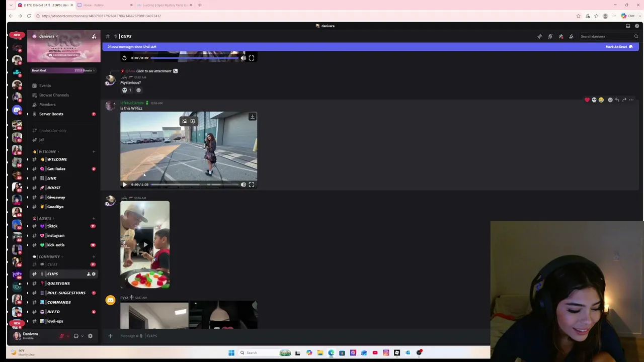Collapse the WELCOME category

click(47, 151)
